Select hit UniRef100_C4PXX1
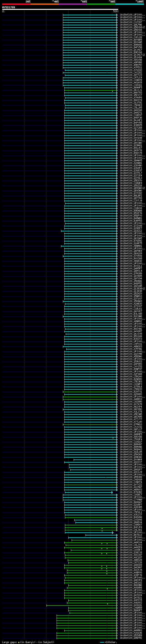This screenshot has width=146, height=644. point(131,344)
